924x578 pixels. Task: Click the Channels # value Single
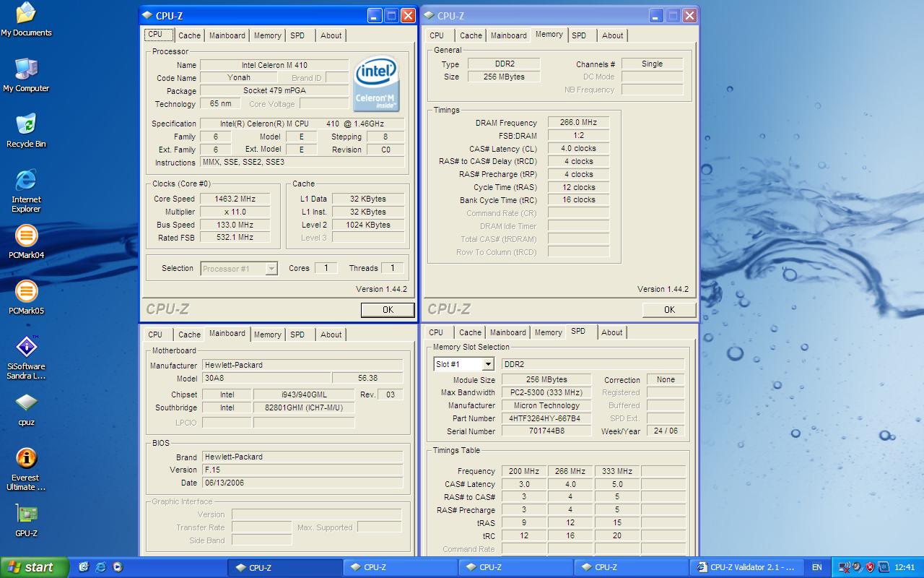[652, 64]
